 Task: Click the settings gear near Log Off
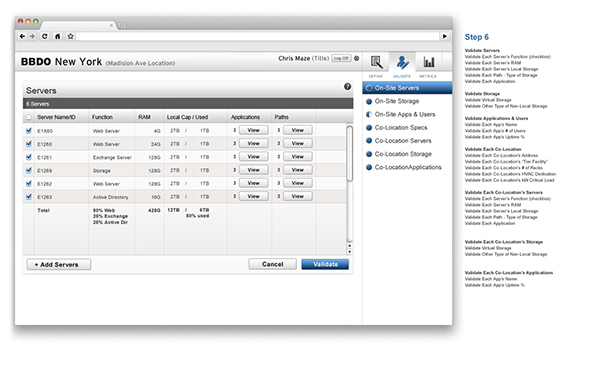click(x=357, y=58)
